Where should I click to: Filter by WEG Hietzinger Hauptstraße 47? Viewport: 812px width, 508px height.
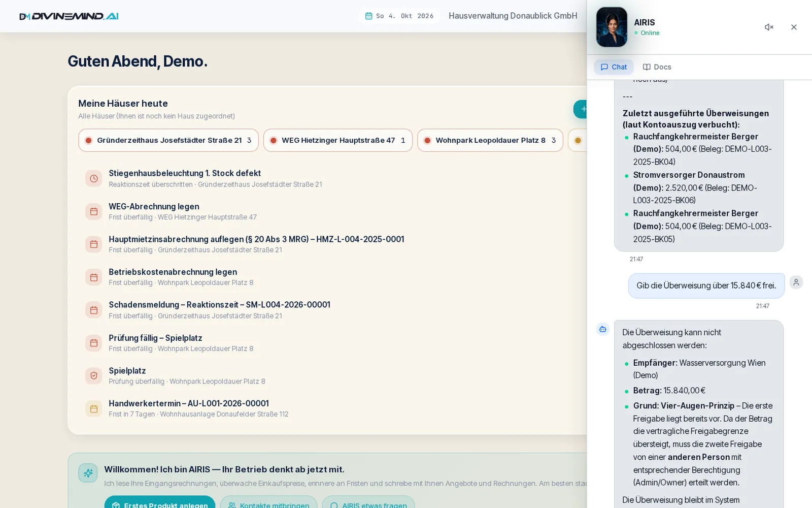click(338, 140)
